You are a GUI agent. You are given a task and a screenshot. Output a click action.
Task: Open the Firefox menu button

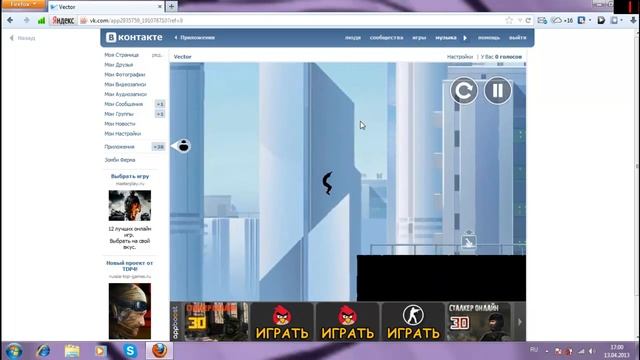(23, 4)
